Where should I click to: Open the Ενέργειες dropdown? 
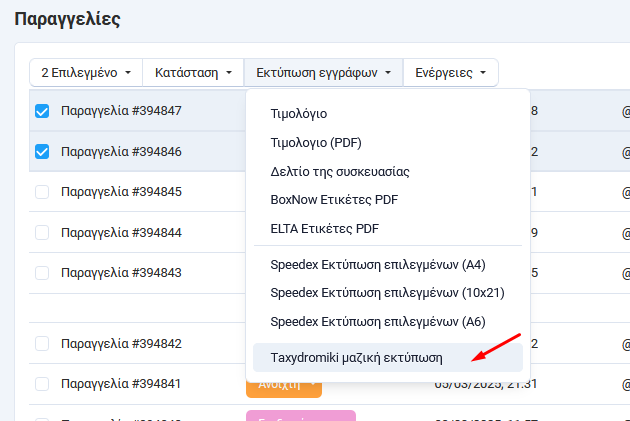(450, 73)
